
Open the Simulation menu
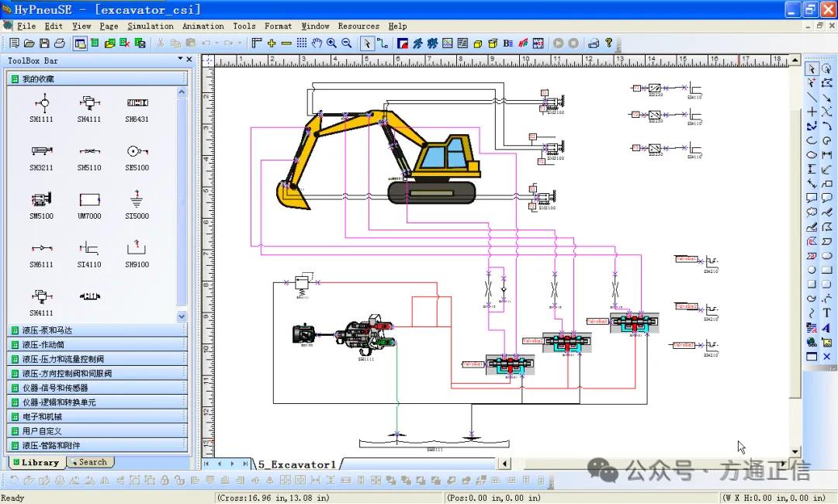coord(151,26)
